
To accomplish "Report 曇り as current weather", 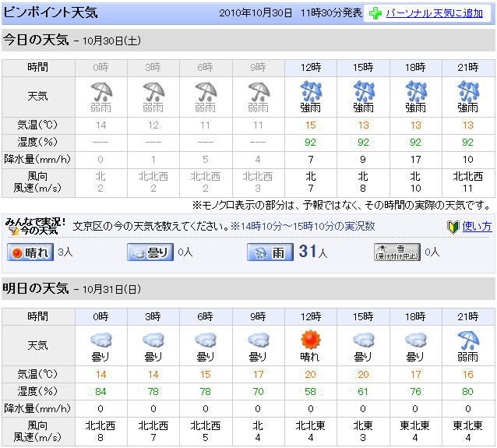I will (150, 252).
